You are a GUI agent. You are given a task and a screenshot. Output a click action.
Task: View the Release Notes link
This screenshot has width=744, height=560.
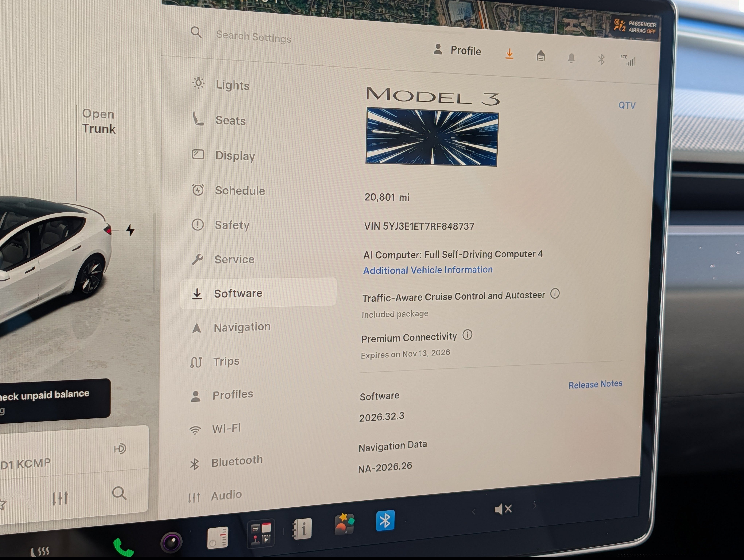595,384
